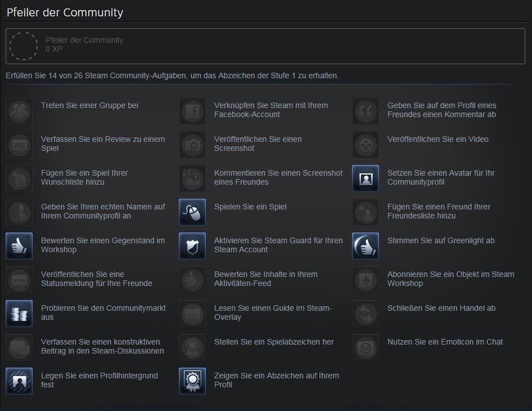Click the game badge crafting icon
Image resolution: width=532 pixels, height=411 pixels.
click(x=192, y=347)
